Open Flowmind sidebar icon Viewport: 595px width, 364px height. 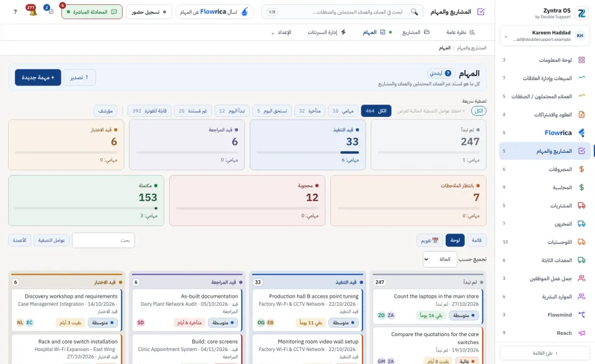click(581, 314)
